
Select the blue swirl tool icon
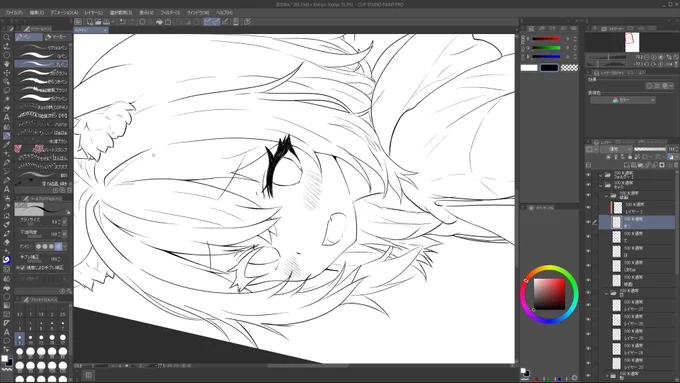click(7, 260)
